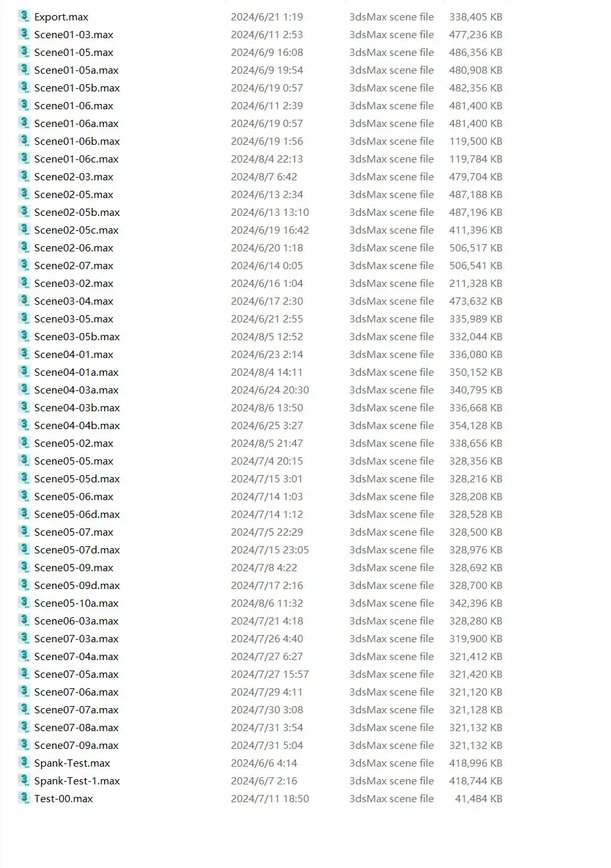Select the file name Spank-Test-1.max

click(77, 781)
